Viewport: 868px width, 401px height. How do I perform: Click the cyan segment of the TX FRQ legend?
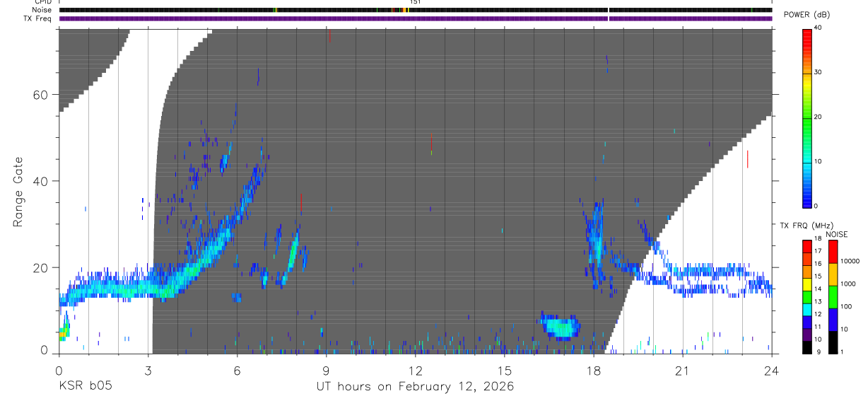(807, 310)
